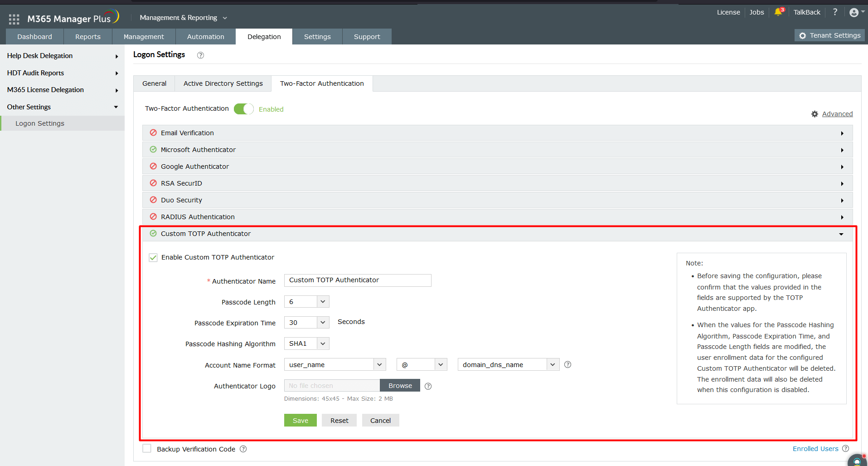Click the Browse button

point(400,385)
